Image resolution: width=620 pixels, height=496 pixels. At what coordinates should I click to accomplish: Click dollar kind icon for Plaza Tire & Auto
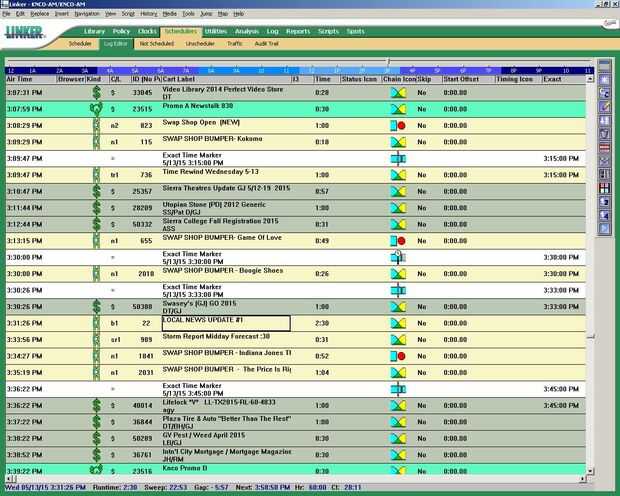(96, 422)
